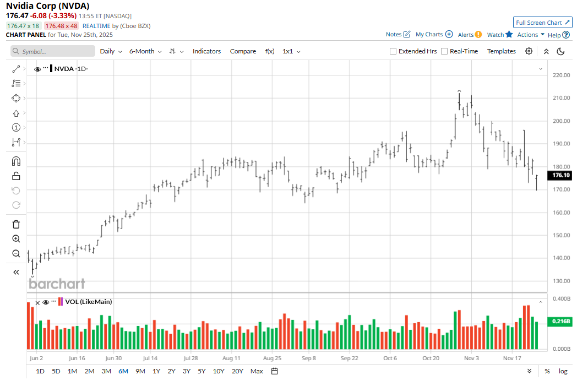Select the 10Y range tab
Image resolution: width=588 pixels, height=391 pixels.
coord(219,371)
